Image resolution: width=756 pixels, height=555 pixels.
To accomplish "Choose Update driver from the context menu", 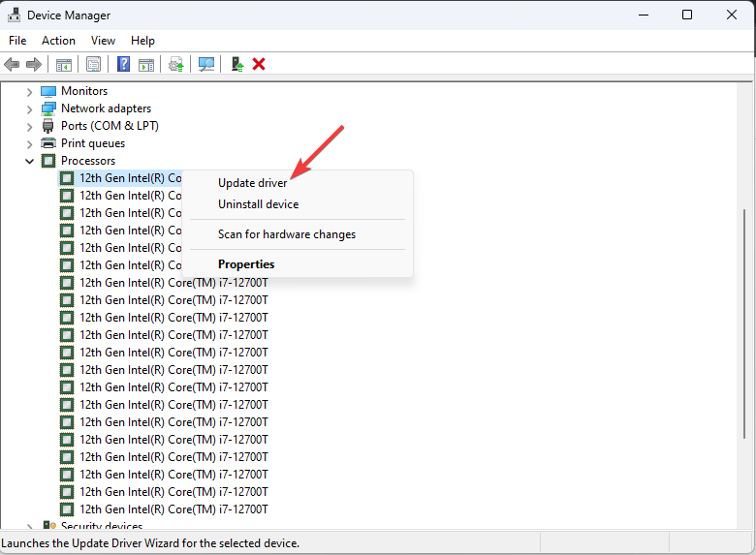I will [x=298, y=183].
